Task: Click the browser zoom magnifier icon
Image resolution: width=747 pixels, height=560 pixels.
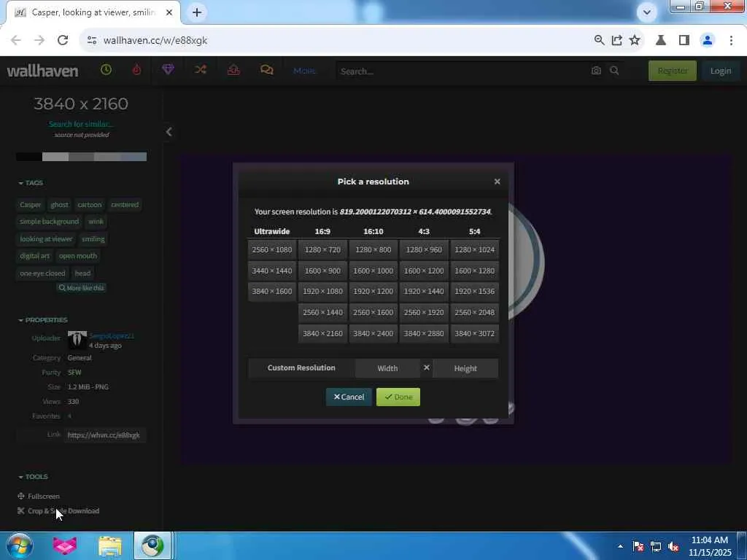Action: [x=600, y=41]
